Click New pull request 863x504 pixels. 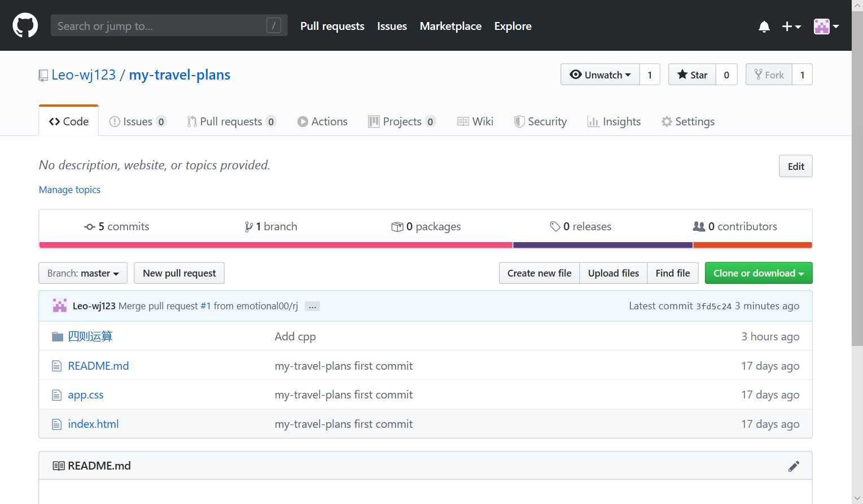(x=179, y=273)
